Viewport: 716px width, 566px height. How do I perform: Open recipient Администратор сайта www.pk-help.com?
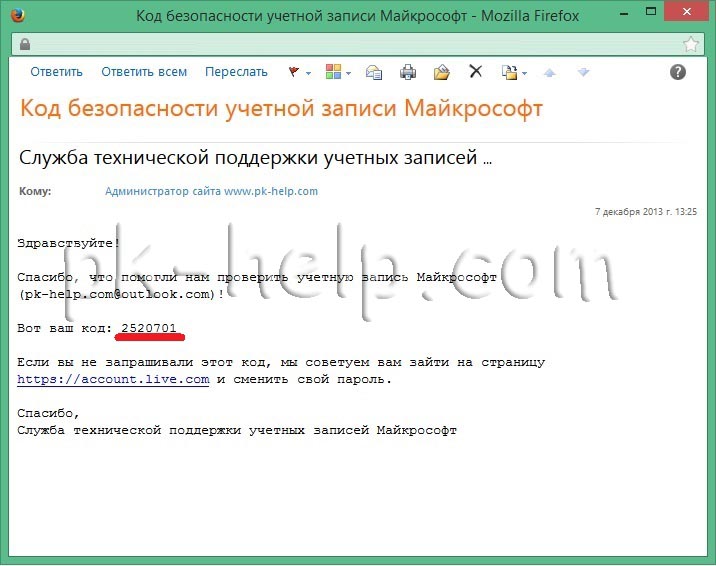(x=211, y=191)
